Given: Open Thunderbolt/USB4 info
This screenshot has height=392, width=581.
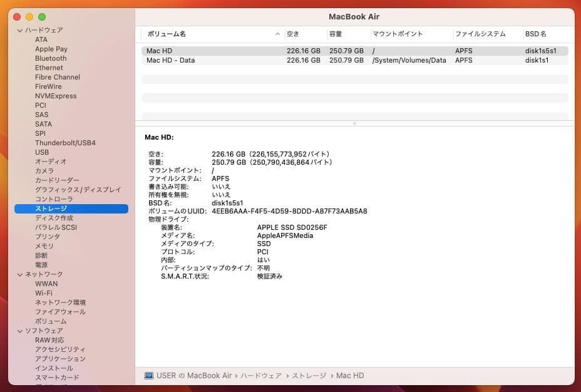Looking at the screenshot, I should (x=65, y=143).
